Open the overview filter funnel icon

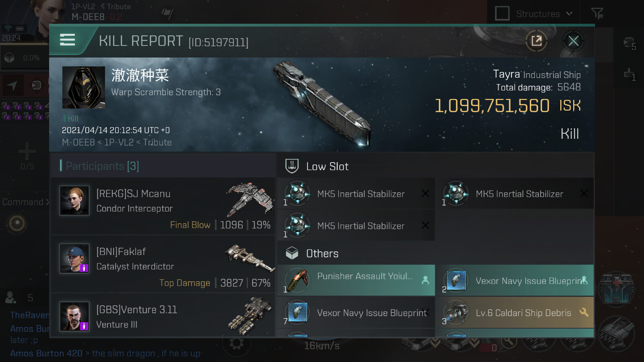pyautogui.click(x=597, y=14)
